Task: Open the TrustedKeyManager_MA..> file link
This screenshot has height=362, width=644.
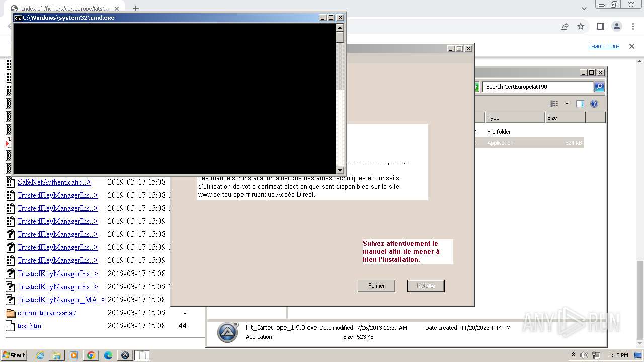Action: pyautogui.click(x=61, y=300)
